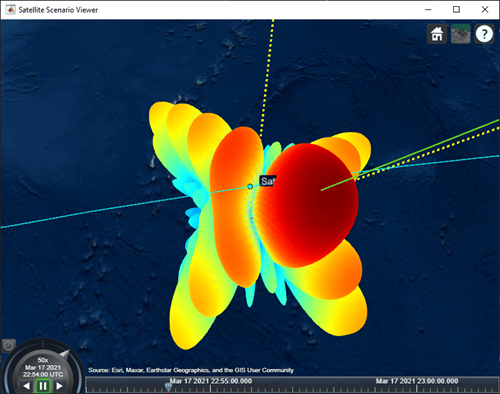Open the navigation help button
Image resolution: width=500 pixels, height=394 pixels.
[484, 34]
